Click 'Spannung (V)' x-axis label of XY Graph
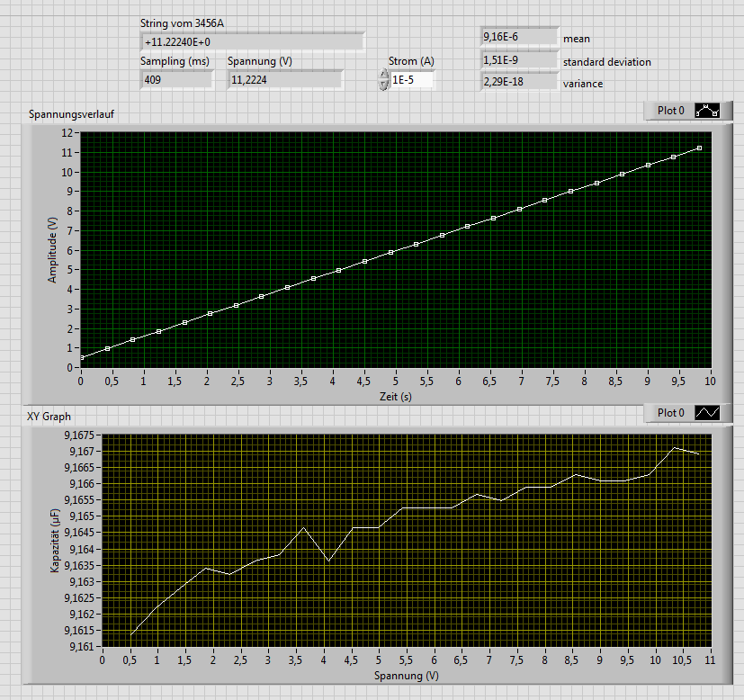 (x=406, y=676)
